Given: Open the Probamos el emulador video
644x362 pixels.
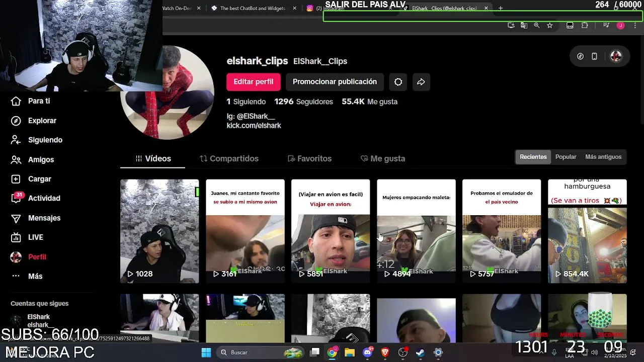Looking at the screenshot, I should [x=502, y=231].
